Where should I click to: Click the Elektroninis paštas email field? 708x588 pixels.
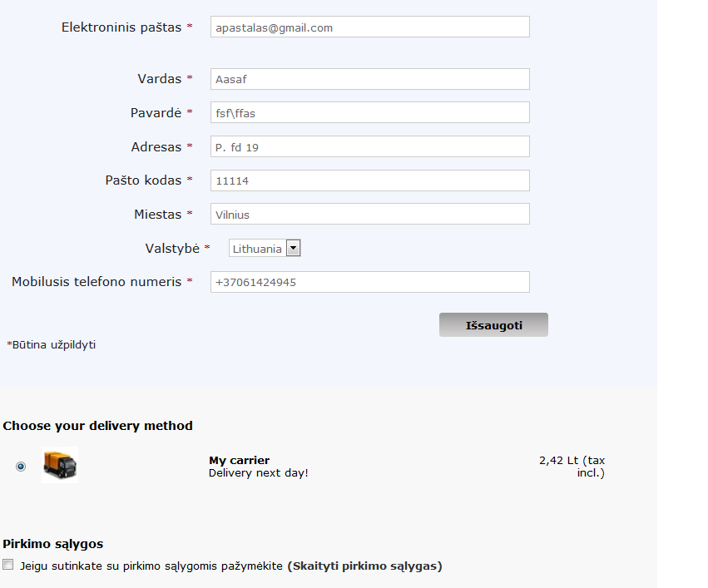click(369, 27)
